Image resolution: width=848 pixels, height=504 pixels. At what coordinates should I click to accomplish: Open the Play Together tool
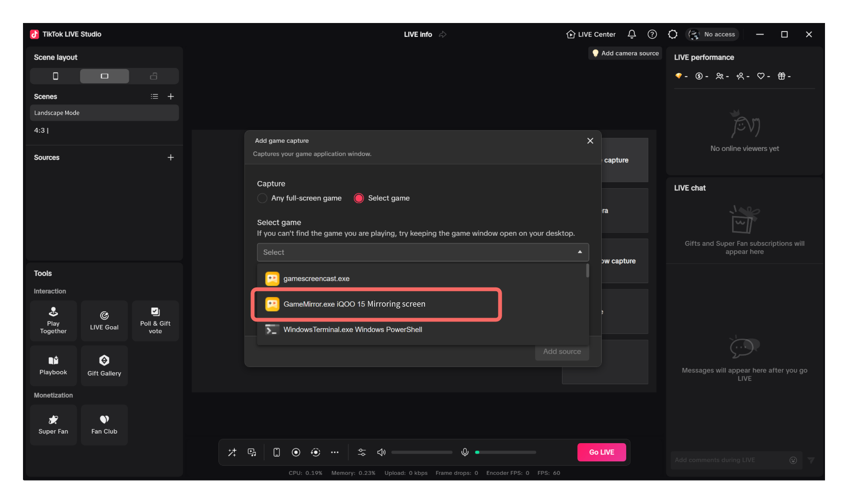point(53,321)
